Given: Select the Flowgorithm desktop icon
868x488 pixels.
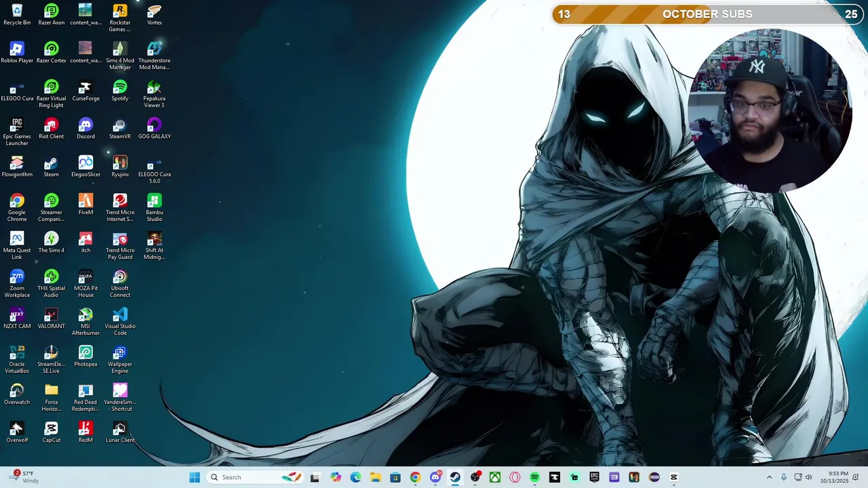Looking at the screenshot, I should [x=17, y=167].
